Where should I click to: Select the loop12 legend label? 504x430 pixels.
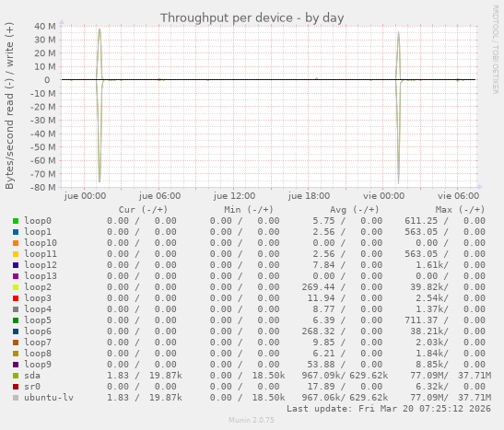(41, 265)
